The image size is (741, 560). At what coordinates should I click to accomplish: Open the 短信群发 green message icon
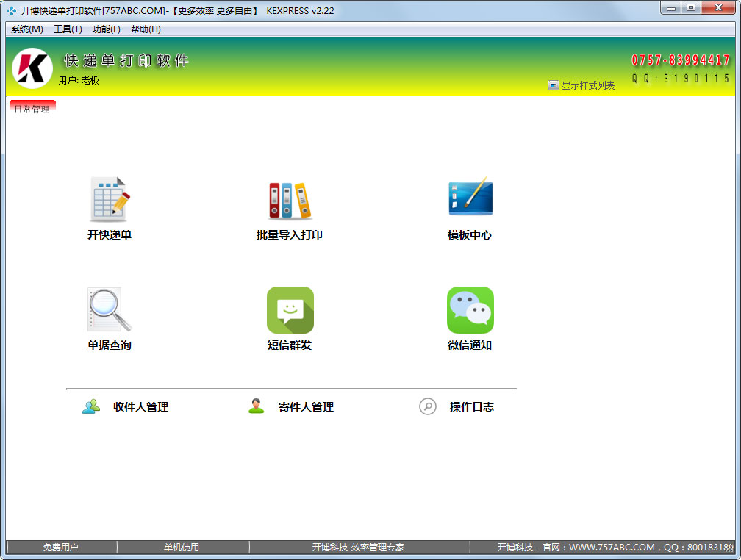[290, 310]
